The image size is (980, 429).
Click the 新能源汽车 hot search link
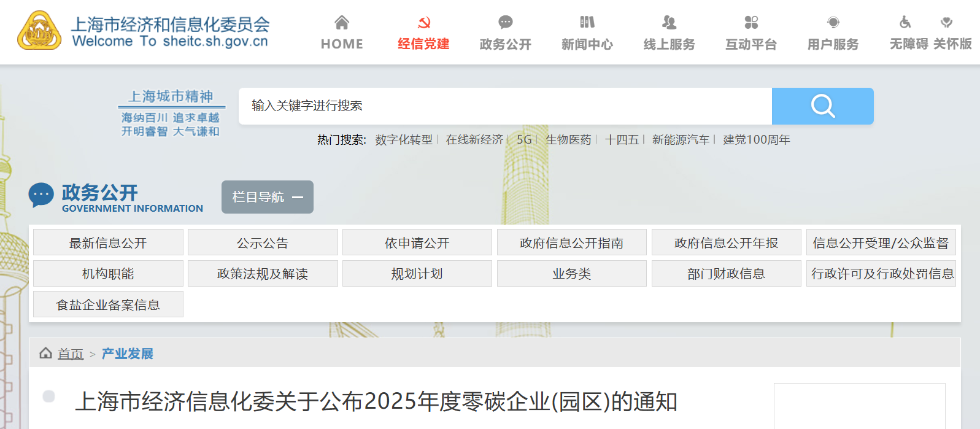click(x=681, y=140)
